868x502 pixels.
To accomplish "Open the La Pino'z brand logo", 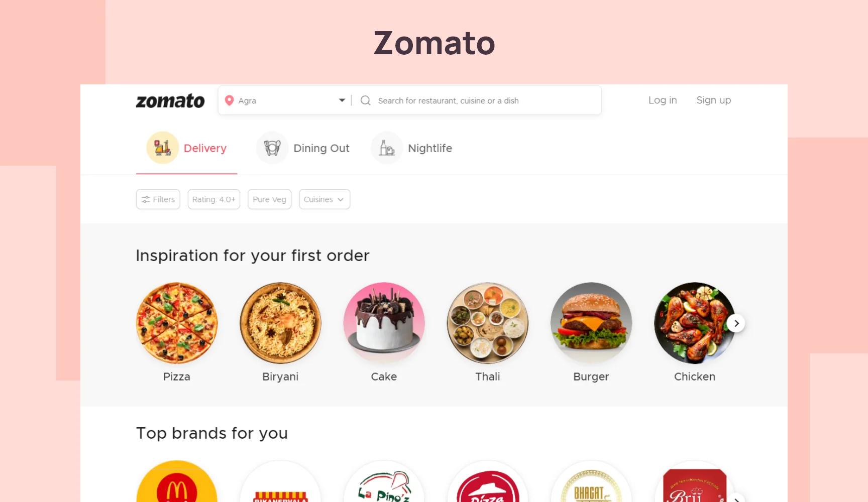I will click(384, 481).
